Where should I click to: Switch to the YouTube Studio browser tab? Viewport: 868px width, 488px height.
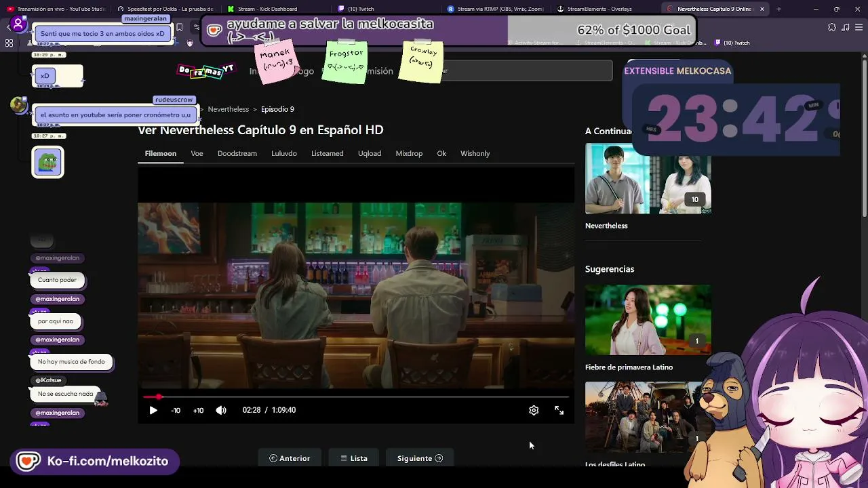(x=56, y=9)
